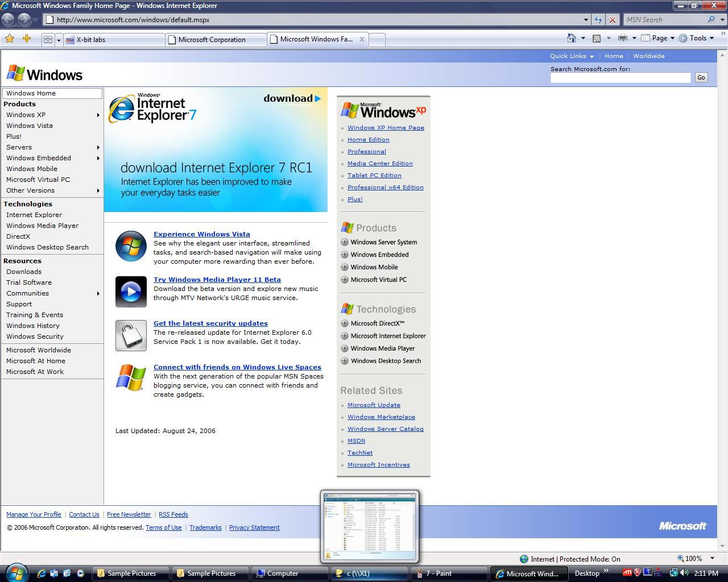Open Try Windows Media Player 11 Beta link

coord(217,280)
